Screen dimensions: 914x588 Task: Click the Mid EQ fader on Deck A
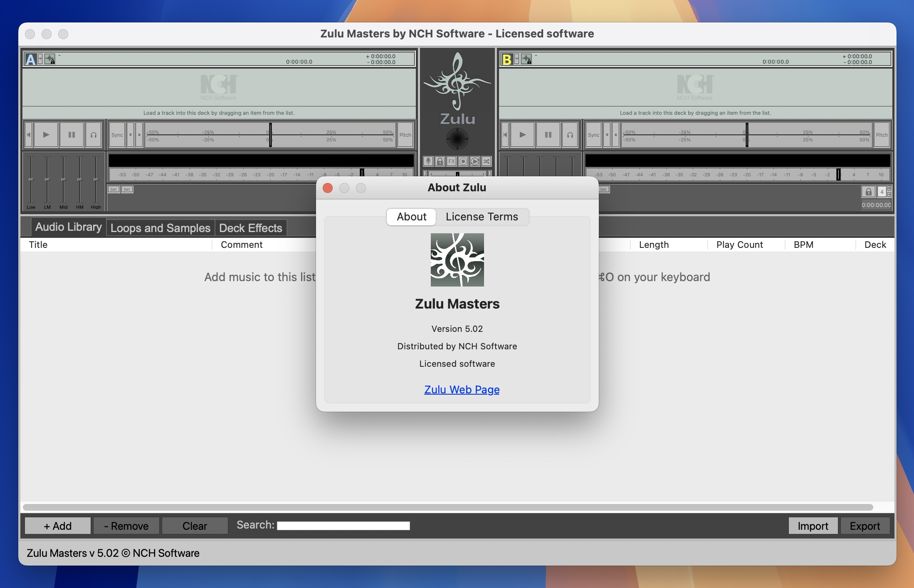point(63,180)
